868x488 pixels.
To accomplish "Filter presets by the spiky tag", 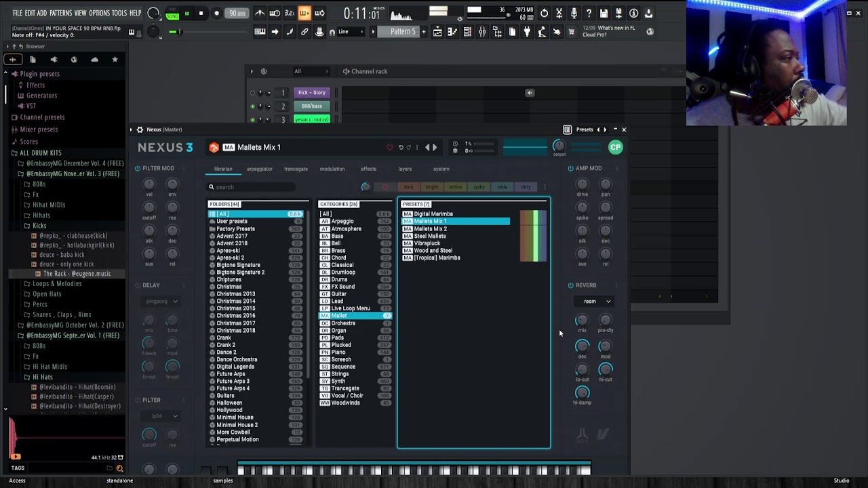I will click(x=479, y=187).
